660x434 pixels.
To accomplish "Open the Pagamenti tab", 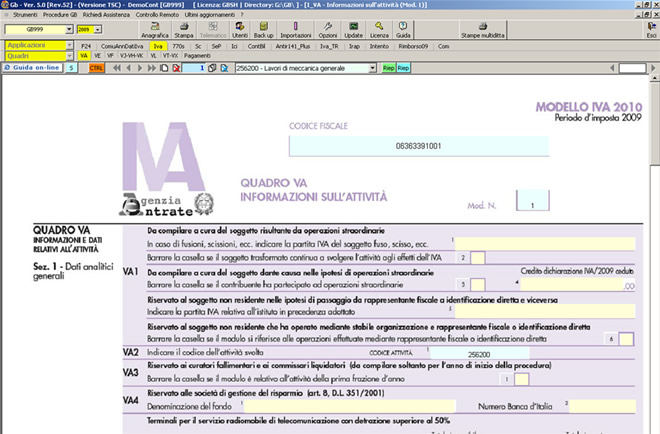I will point(197,56).
